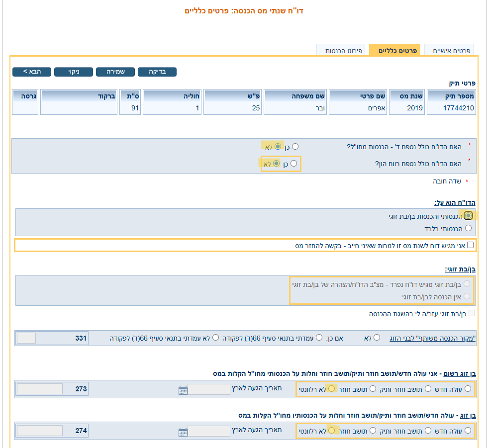Click the ניקוי clear button
This screenshot has height=448, width=487.
(x=74, y=72)
